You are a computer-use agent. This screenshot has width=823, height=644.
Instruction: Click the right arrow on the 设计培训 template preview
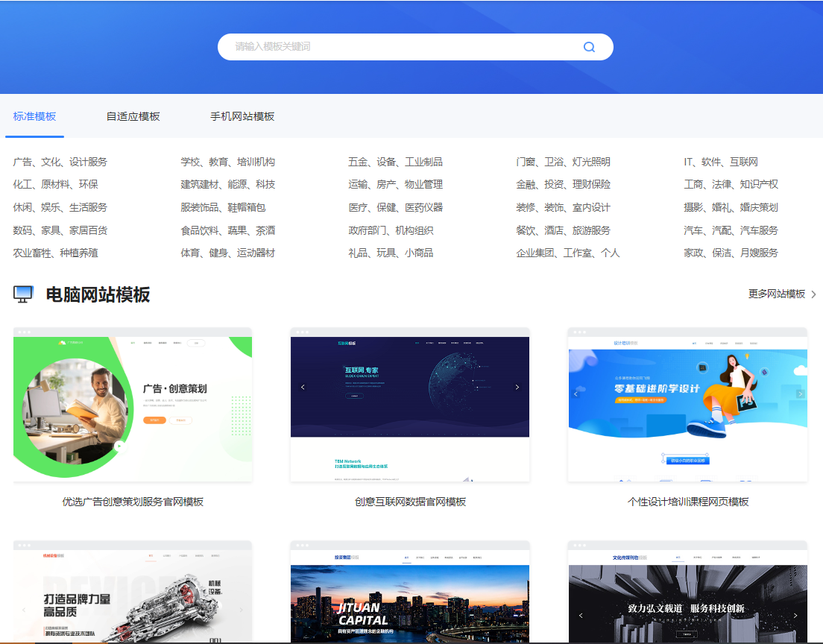pyautogui.click(x=800, y=394)
